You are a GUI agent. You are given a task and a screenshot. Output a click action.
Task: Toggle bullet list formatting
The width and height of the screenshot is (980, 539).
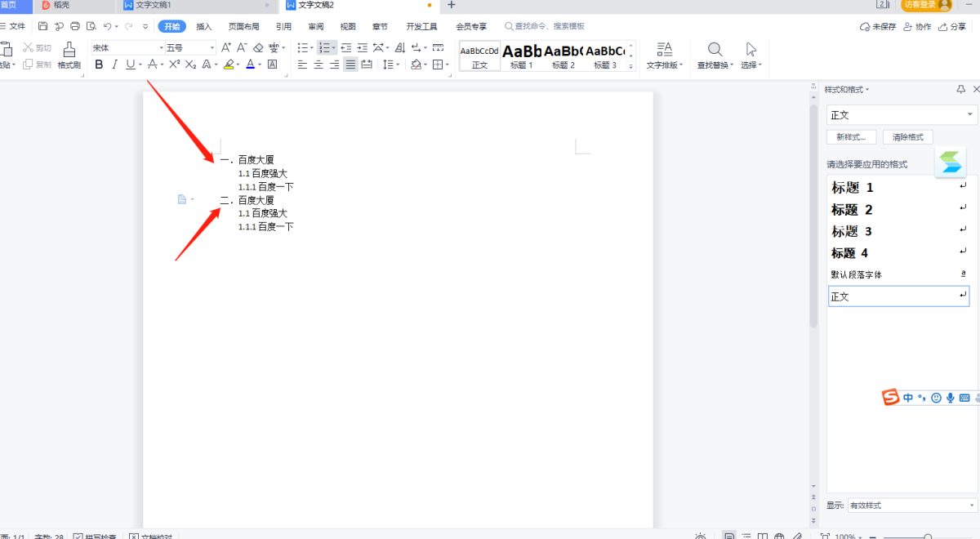click(x=302, y=47)
